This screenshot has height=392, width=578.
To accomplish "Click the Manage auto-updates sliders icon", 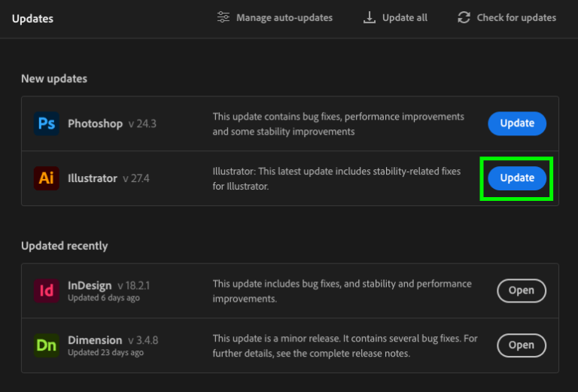I will [x=224, y=17].
